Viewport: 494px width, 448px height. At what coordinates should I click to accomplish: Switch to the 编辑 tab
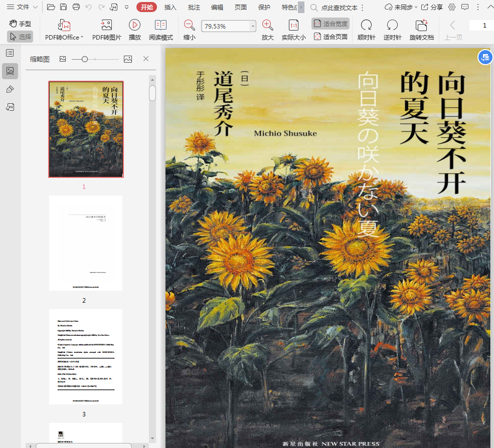(x=217, y=7)
